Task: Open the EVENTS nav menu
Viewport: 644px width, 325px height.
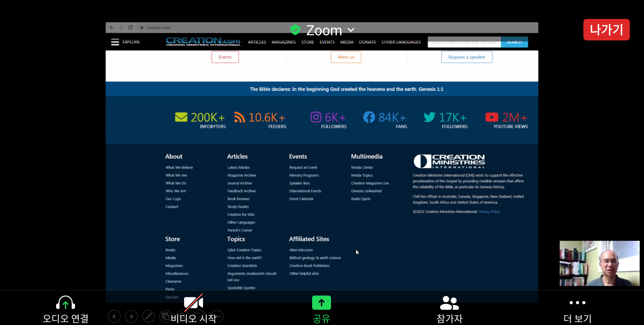Action: coord(327,42)
